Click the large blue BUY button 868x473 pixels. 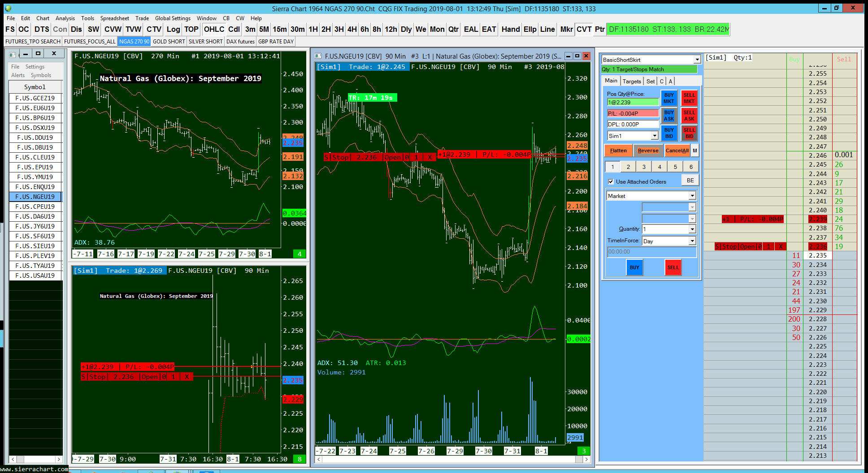pos(634,267)
